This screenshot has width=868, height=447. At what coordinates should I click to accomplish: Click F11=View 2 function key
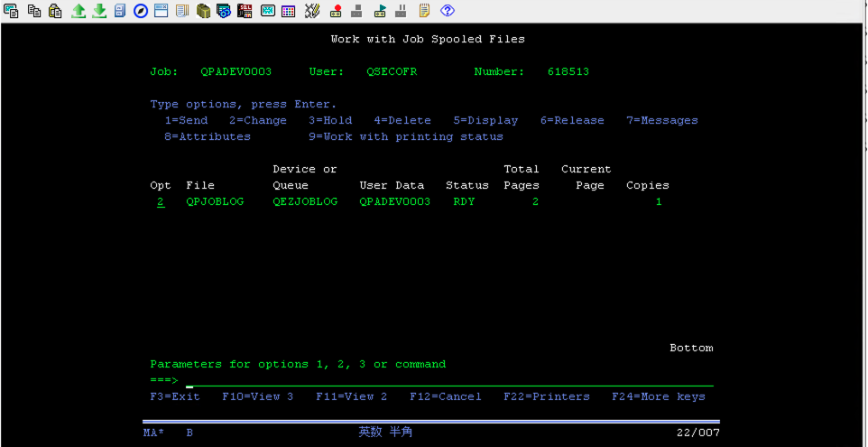pyautogui.click(x=352, y=396)
